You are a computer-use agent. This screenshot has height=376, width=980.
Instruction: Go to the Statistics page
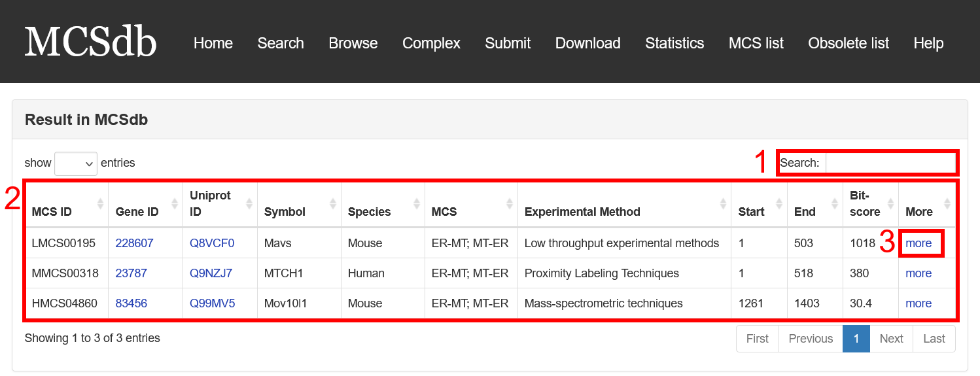pyautogui.click(x=674, y=43)
